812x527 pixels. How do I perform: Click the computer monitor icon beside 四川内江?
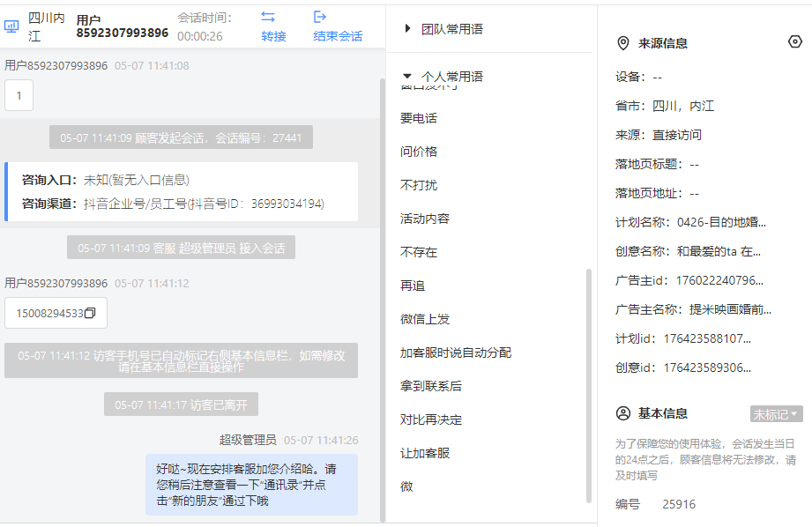pos(11,26)
